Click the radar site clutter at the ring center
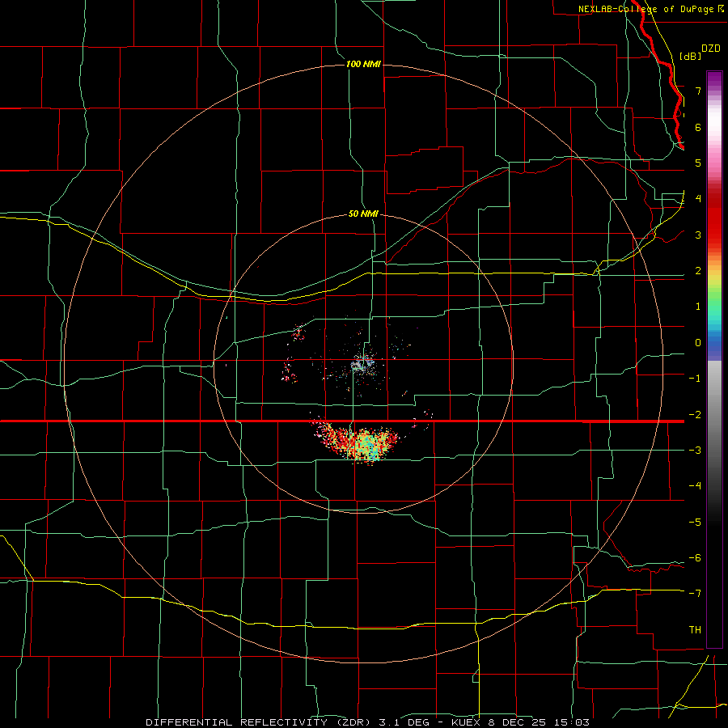 click(363, 365)
